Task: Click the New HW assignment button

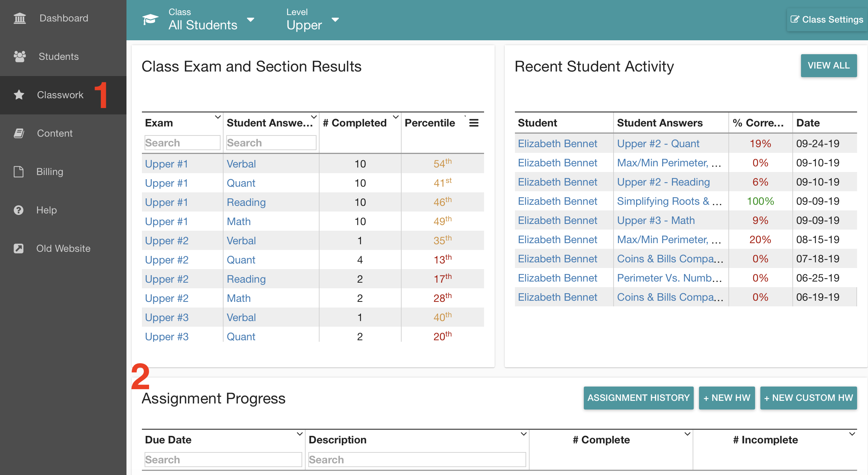Action: (x=728, y=398)
